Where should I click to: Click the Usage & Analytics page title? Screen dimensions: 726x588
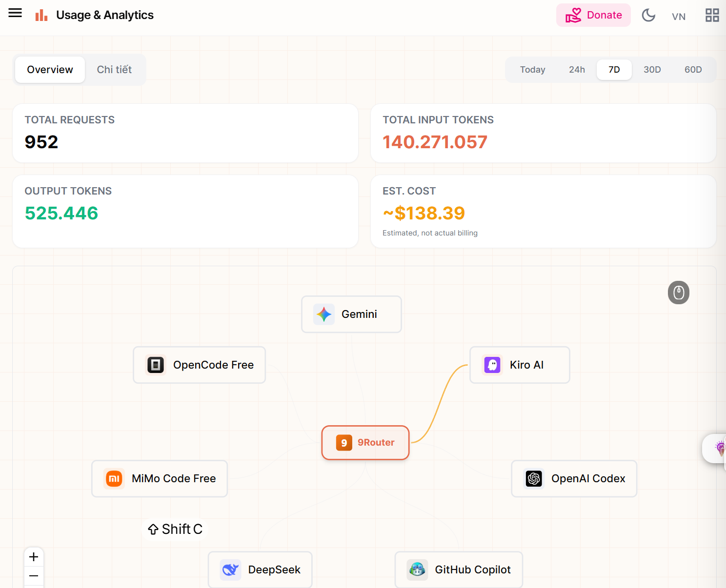pyautogui.click(x=105, y=15)
